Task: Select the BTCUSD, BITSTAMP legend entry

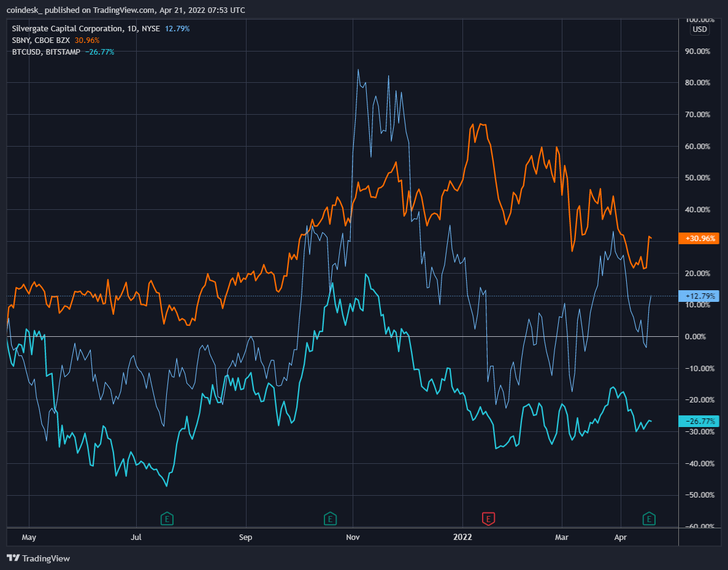Action: (47, 52)
